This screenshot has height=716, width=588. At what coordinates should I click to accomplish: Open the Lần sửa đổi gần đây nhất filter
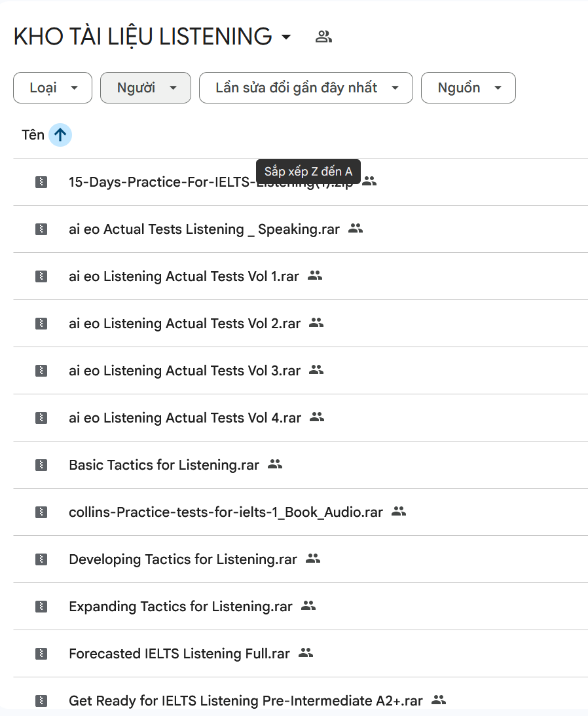click(306, 88)
